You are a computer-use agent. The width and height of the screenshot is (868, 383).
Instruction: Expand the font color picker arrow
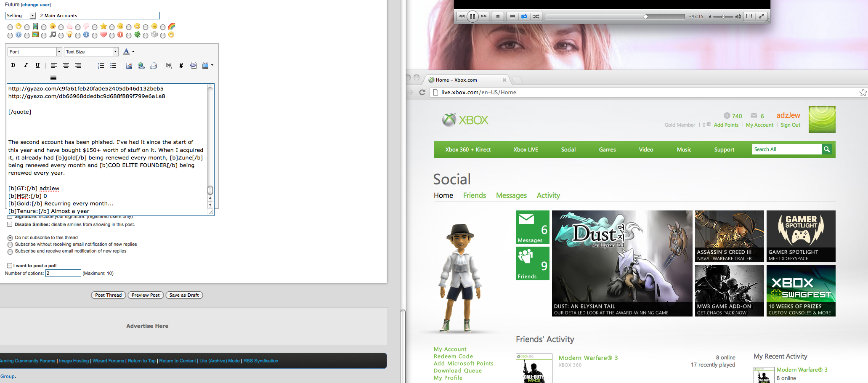[133, 52]
